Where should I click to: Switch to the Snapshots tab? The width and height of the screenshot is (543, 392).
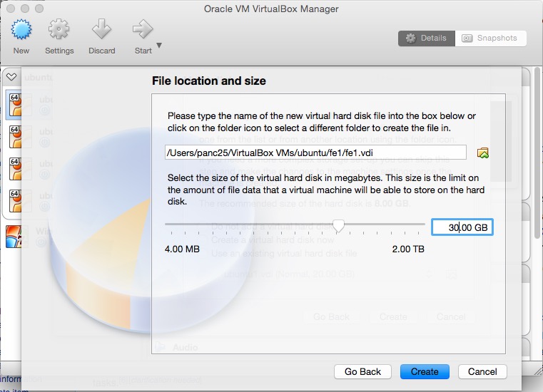pyautogui.click(x=491, y=38)
